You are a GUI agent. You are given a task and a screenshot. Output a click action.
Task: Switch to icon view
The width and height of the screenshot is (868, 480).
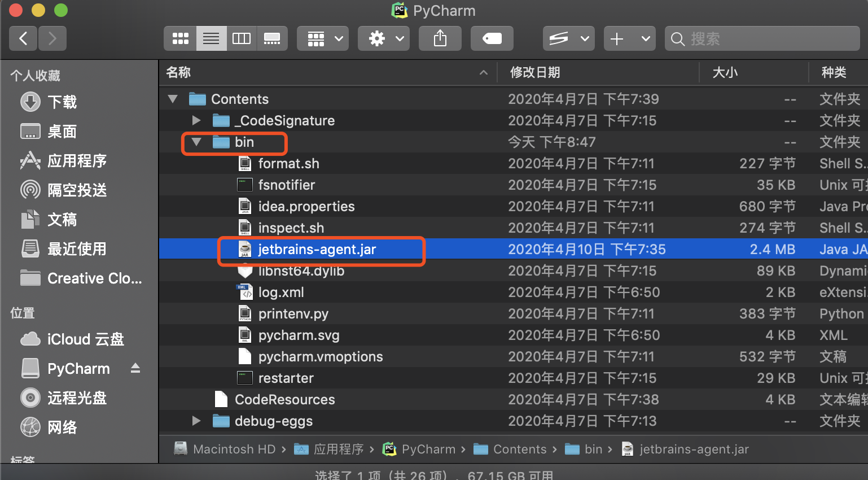(181, 38)
